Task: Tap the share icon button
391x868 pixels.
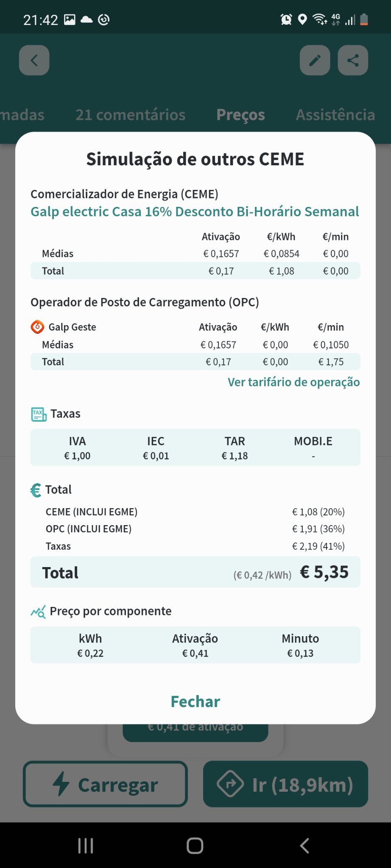Action: (x=353, y=60)
